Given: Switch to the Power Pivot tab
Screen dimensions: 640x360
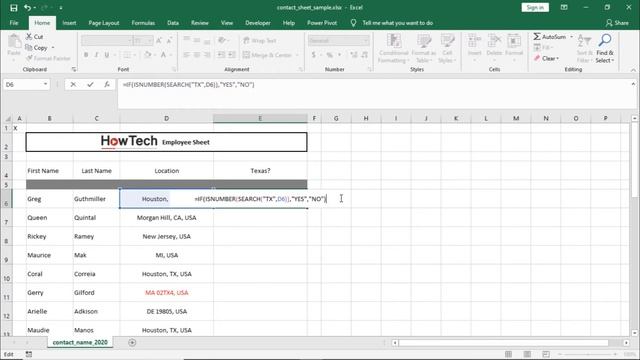Looking at the screenshot, I should pyautogui.click(x=322, y=23).
